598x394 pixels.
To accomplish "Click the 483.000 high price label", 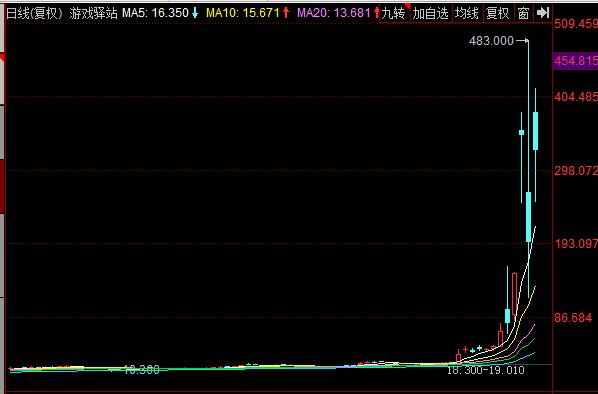I will click(x=491, y=41).
